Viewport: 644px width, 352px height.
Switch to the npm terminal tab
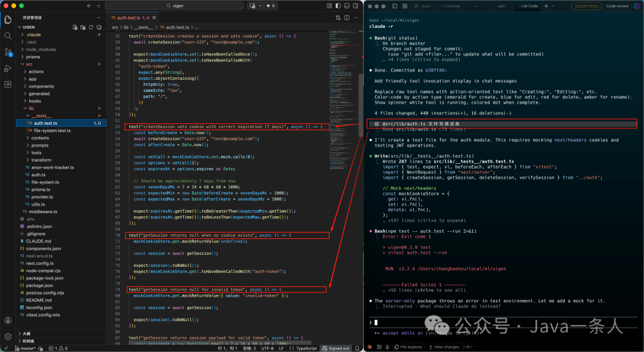pyautogui.click(x=503, y=6)
